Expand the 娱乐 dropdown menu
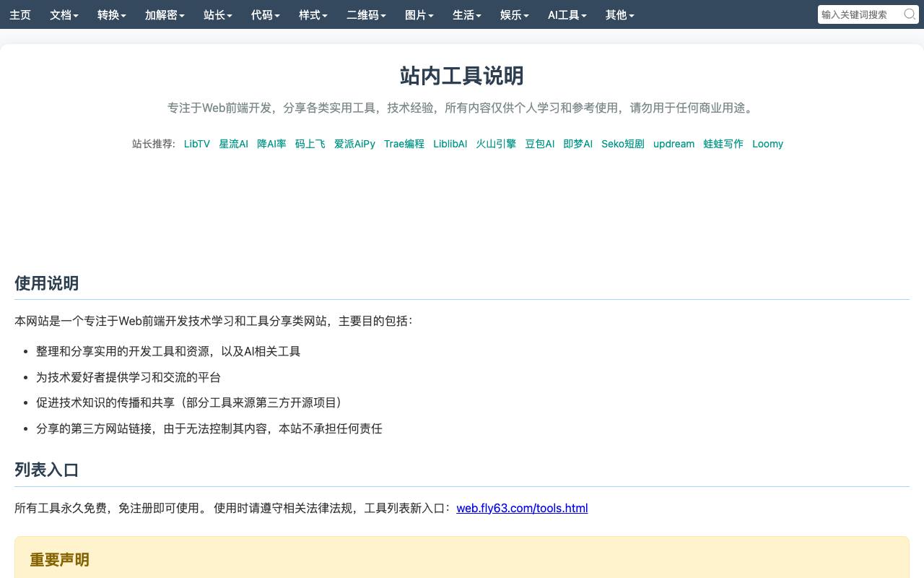 515,14
